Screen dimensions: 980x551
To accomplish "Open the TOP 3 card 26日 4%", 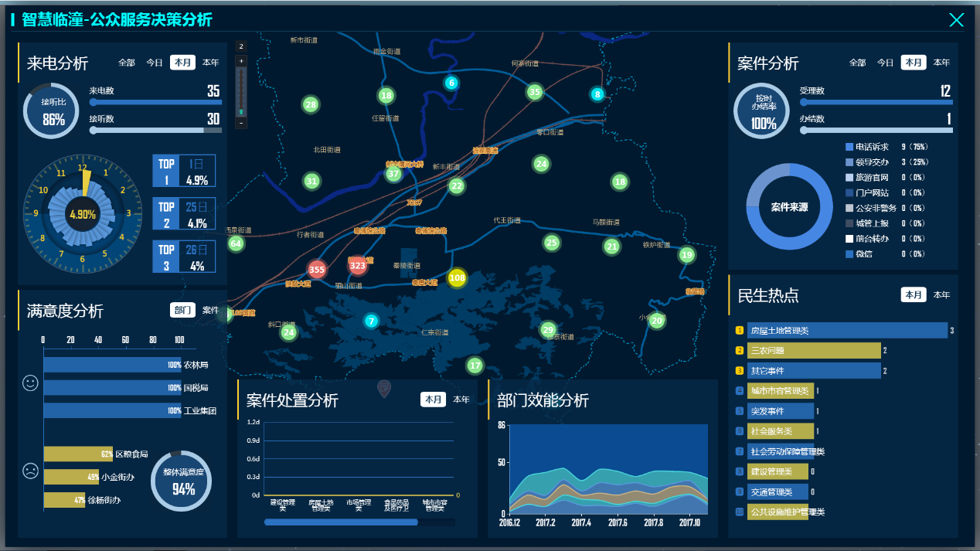I will pos(184,257).
